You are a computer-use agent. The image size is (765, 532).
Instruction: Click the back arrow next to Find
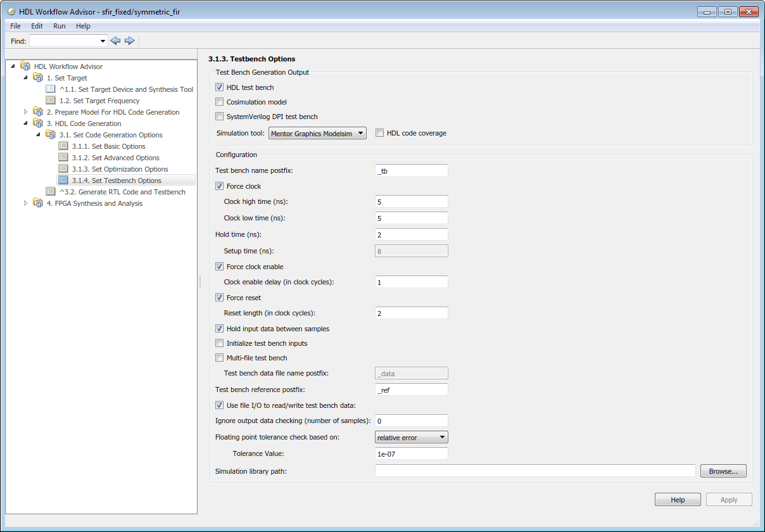pyautogui.click(x=115, y=41)
